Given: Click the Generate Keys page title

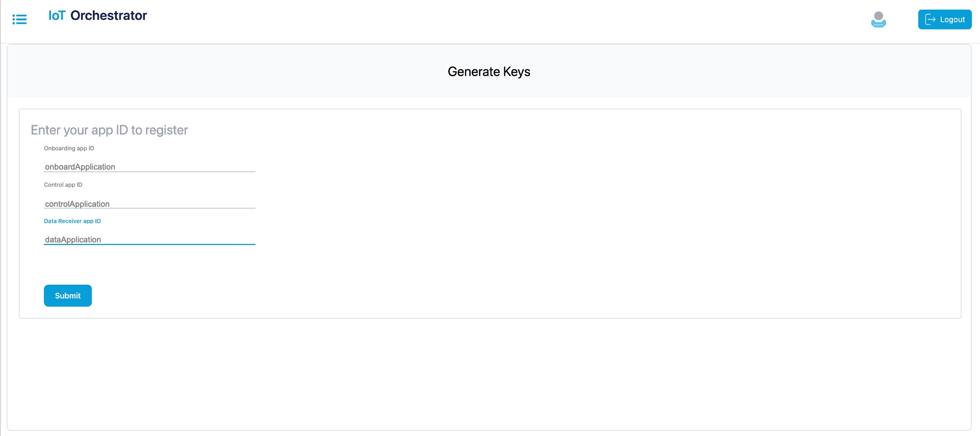Looking at the screenshot, I should point(488,72).
